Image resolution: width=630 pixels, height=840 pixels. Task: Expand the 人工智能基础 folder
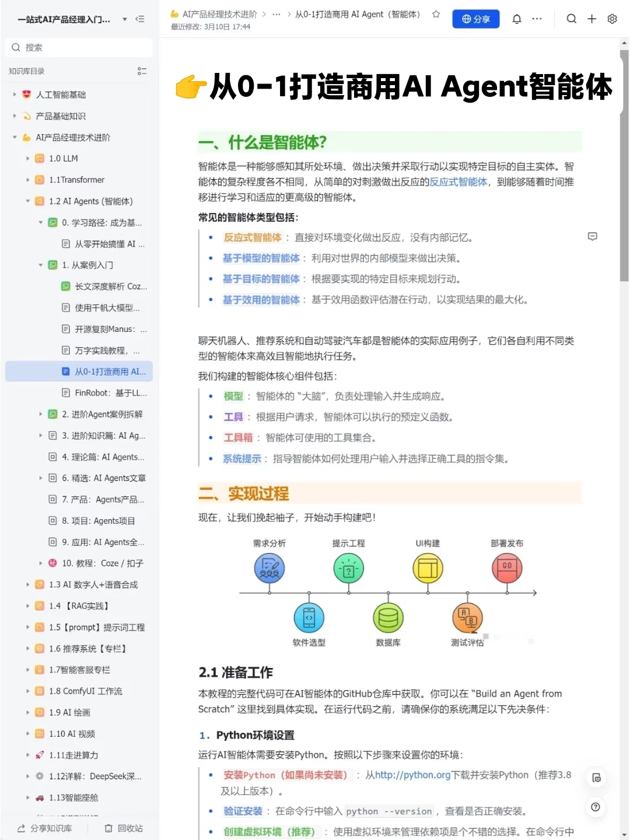point(15,94)
